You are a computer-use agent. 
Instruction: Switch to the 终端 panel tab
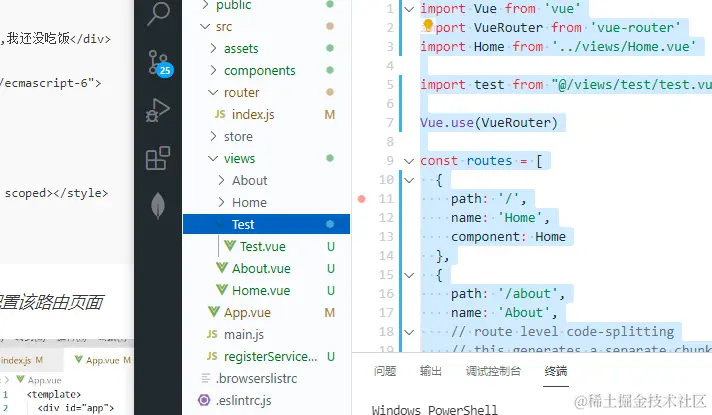(556, 371)
